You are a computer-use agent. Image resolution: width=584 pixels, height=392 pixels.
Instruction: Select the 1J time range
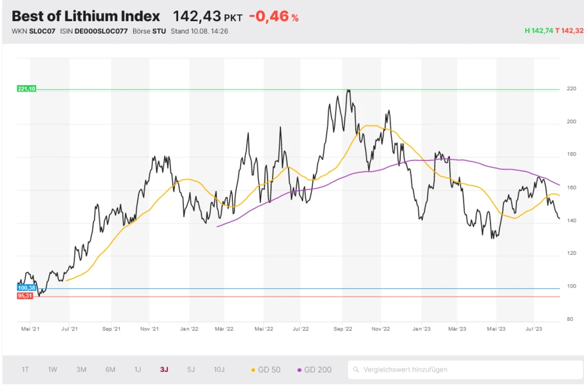point(138,370)
